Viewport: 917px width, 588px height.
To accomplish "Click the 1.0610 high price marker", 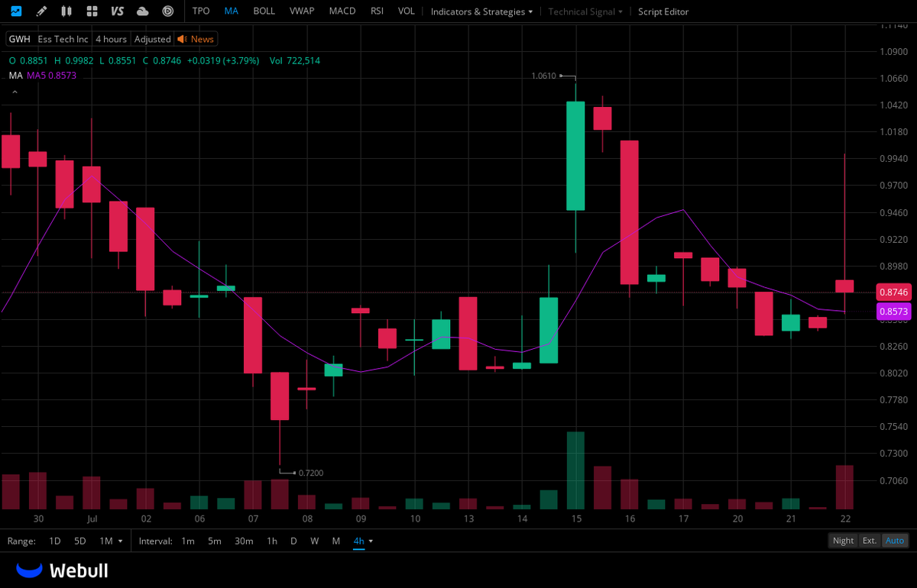I will pos(543,76).
